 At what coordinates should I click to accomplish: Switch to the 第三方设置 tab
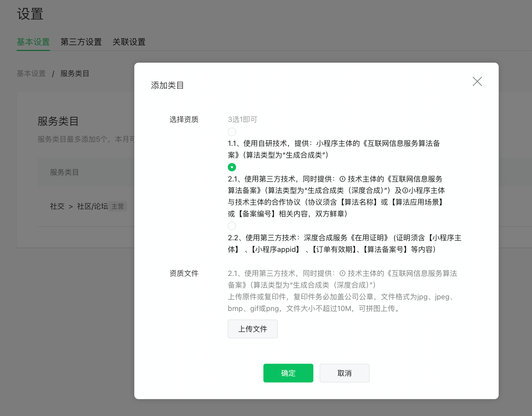click(x=81, y=42)
